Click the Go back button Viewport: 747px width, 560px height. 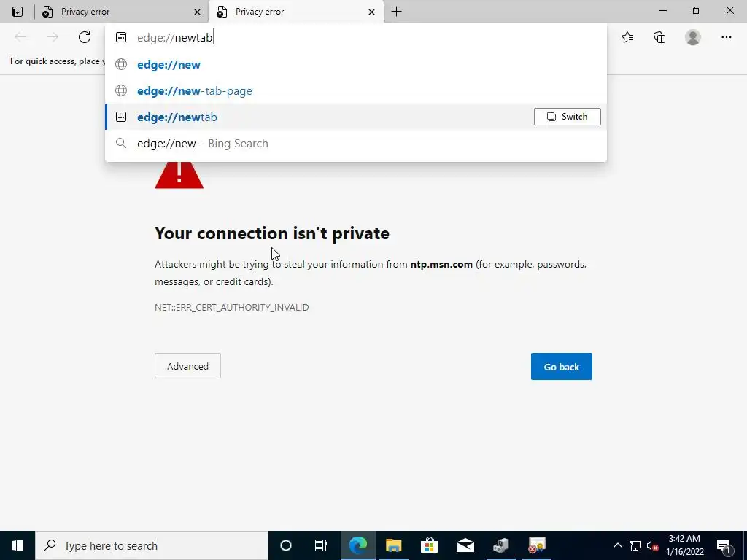561,366
